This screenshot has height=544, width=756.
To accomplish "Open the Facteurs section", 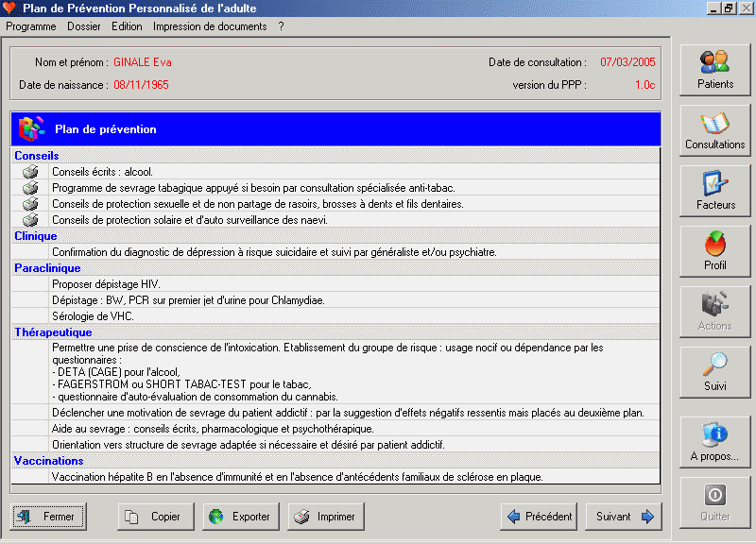I will coord(714,192).
